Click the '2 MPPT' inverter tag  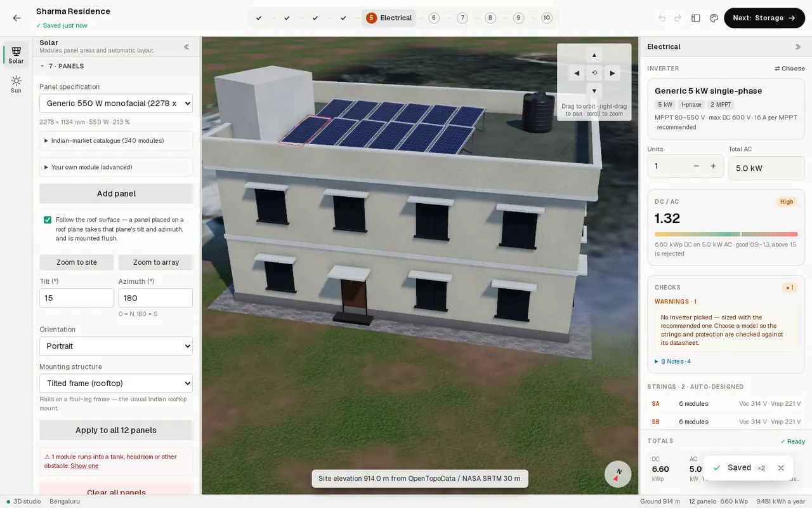(x=721, y=105)
